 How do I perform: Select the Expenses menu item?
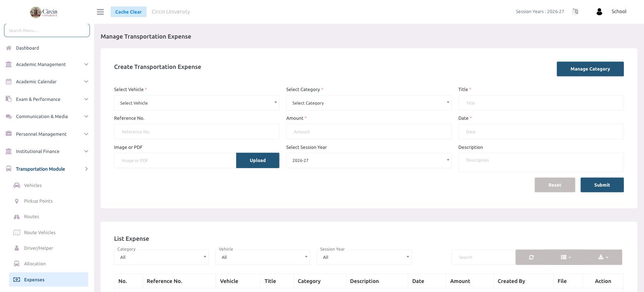click(48, 280)
